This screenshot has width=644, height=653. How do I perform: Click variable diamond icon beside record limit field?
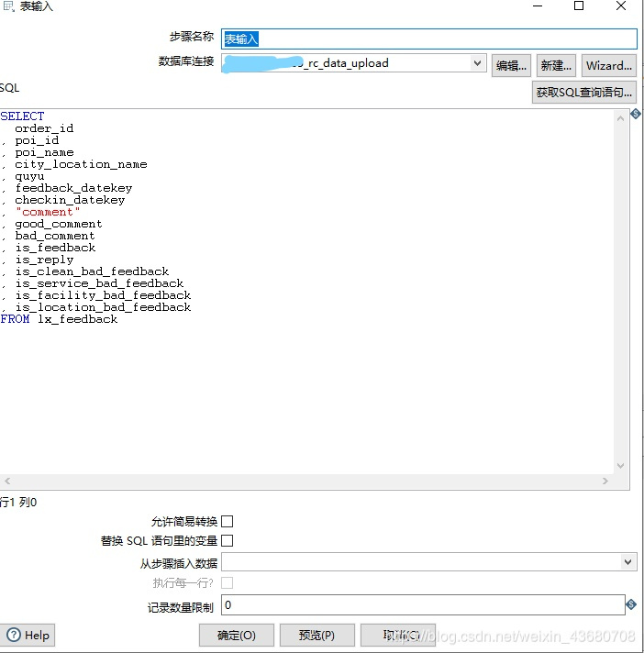631,604
